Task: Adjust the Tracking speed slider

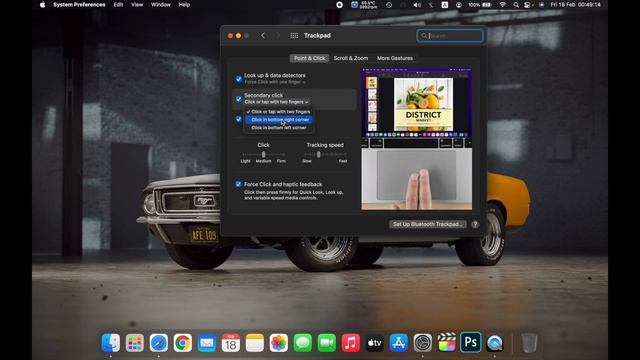Action: (325, 154)
